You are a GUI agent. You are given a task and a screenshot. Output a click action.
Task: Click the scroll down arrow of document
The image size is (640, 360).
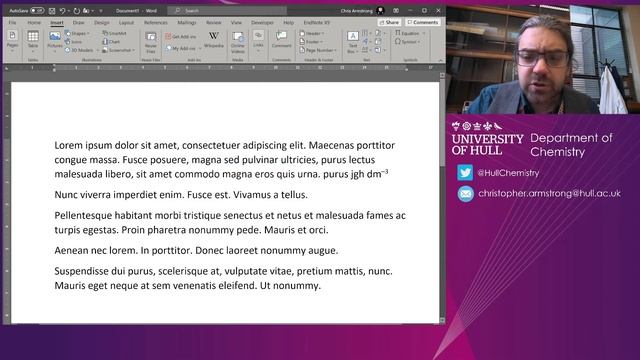(x=442, y=320)
